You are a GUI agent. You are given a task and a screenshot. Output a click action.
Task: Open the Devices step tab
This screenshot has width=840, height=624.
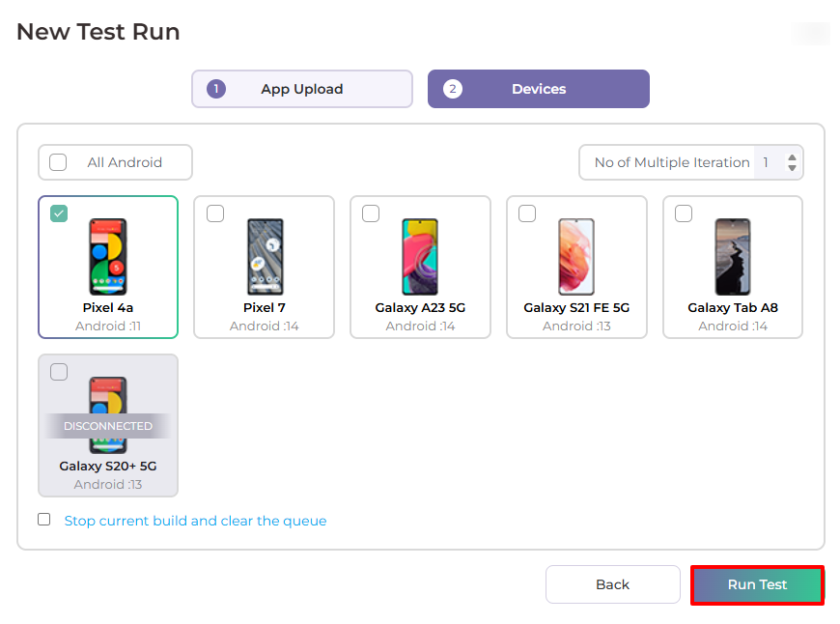pos(539,89)
